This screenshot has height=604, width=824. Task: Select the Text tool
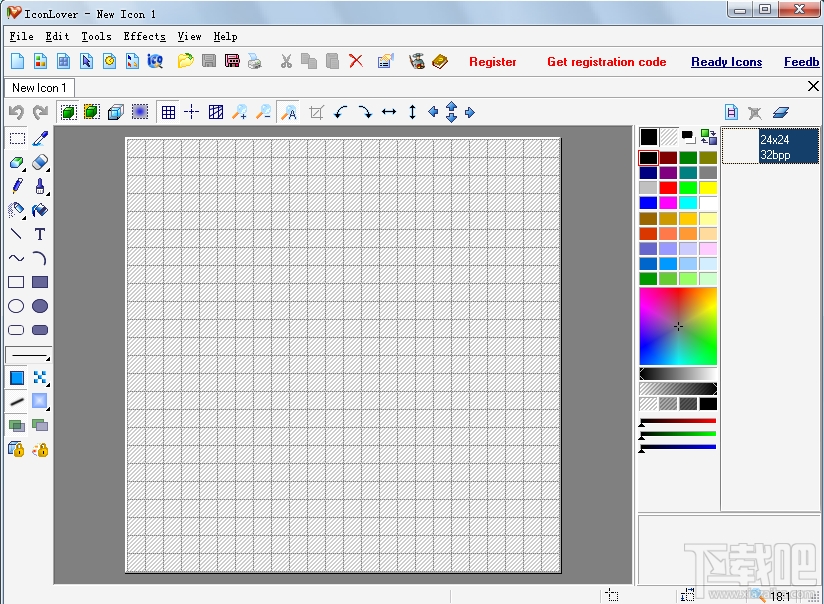(40, 235)
